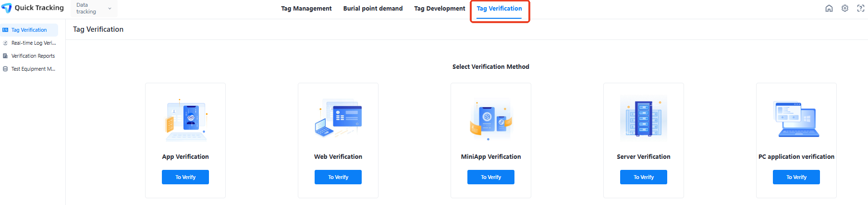
Task: Click the Verification Reports sidebar icon
Action: coord(5,56)
